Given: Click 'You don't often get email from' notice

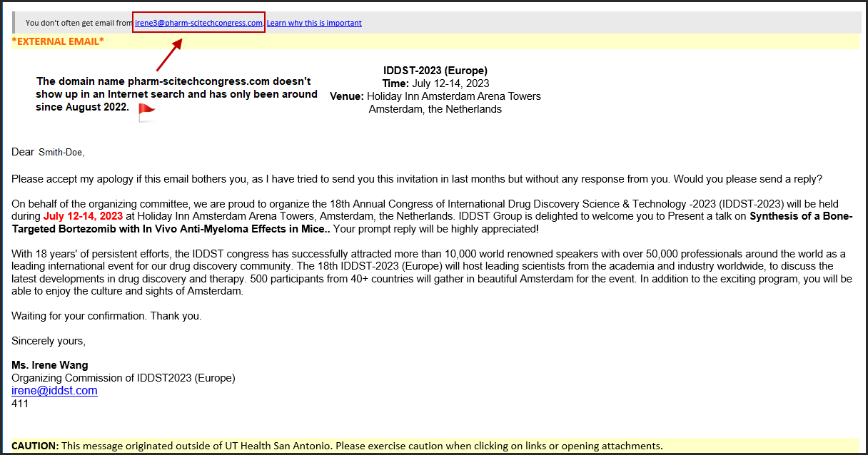Looking at the screenshot, I should pyautogui.click(x=79, y=23).
